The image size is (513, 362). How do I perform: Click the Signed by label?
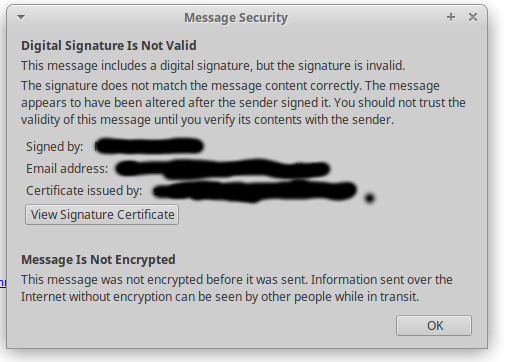pyautogui.click(x=55, y=147)
